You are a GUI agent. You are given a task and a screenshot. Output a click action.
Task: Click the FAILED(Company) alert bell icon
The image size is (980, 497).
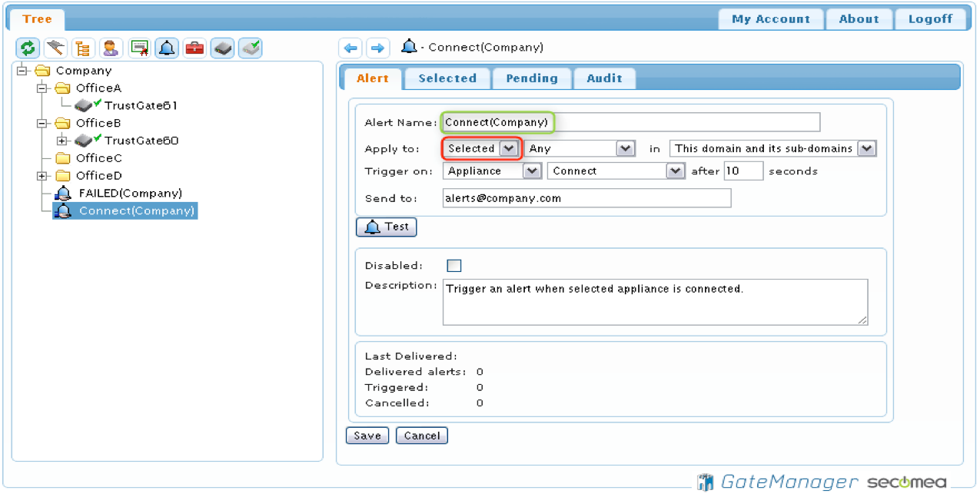(x=64, y=194)
